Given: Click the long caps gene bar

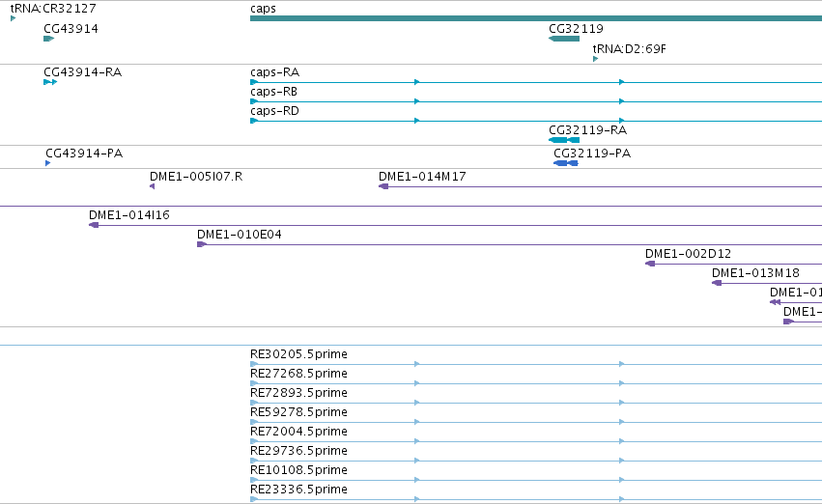Looking at the screenshot, I should [536, 18].
